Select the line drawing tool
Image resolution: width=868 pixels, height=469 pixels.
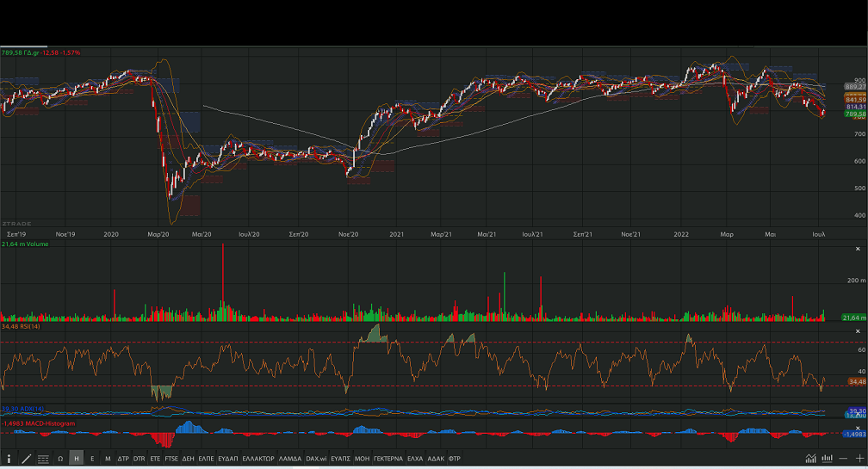pos(26,459)
